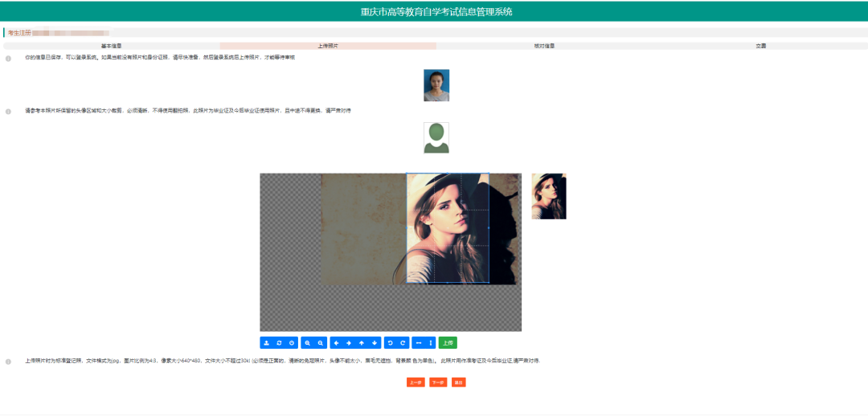Move the image up with arrow icon
868x417 pixels.
pos(362,342)
